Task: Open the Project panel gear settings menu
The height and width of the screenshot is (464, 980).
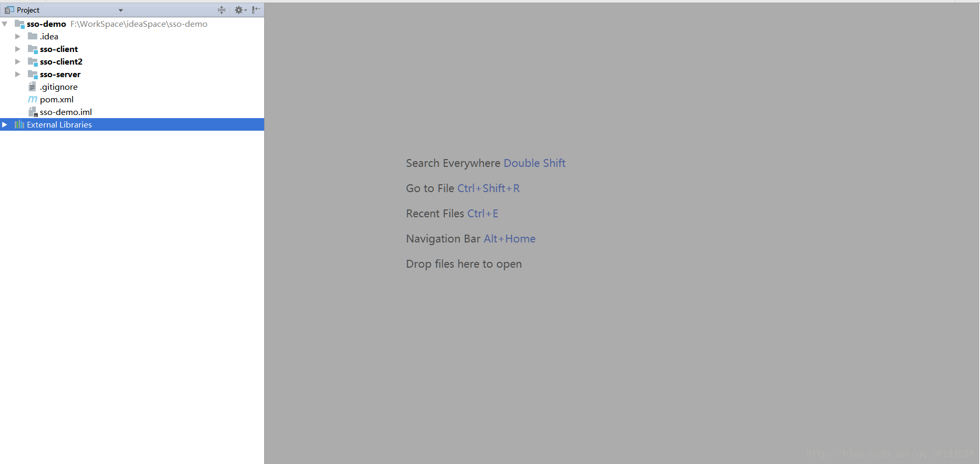Action: pyautogui.click(x=239, y=10)
